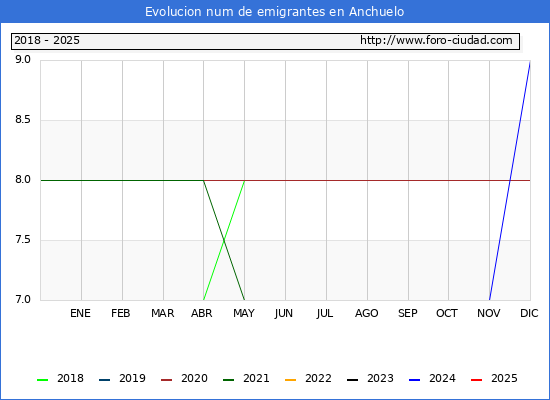Click the '2020' legend label
Image resolution: width=550 pixels, height=400 pixels.
coord(194,378)
